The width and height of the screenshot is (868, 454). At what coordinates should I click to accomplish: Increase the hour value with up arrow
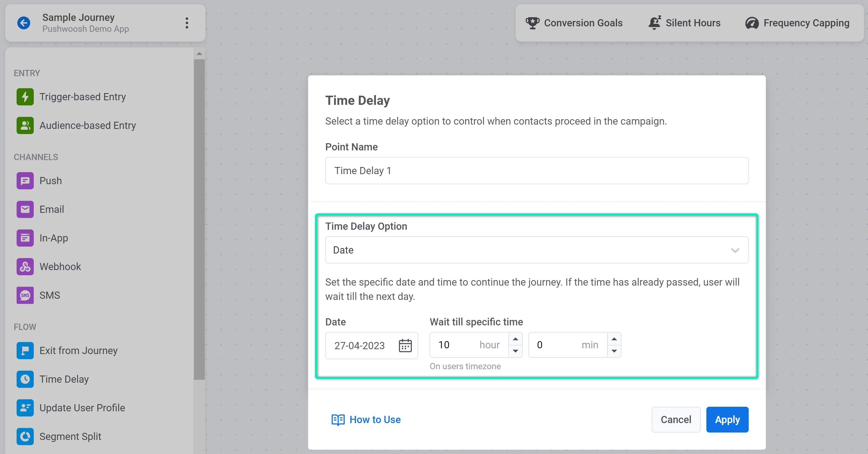[x=515, y=339]
